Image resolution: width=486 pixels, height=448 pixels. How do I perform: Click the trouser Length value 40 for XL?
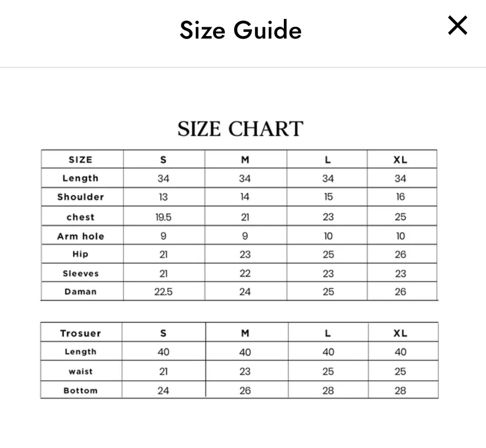tap(401, 352)
